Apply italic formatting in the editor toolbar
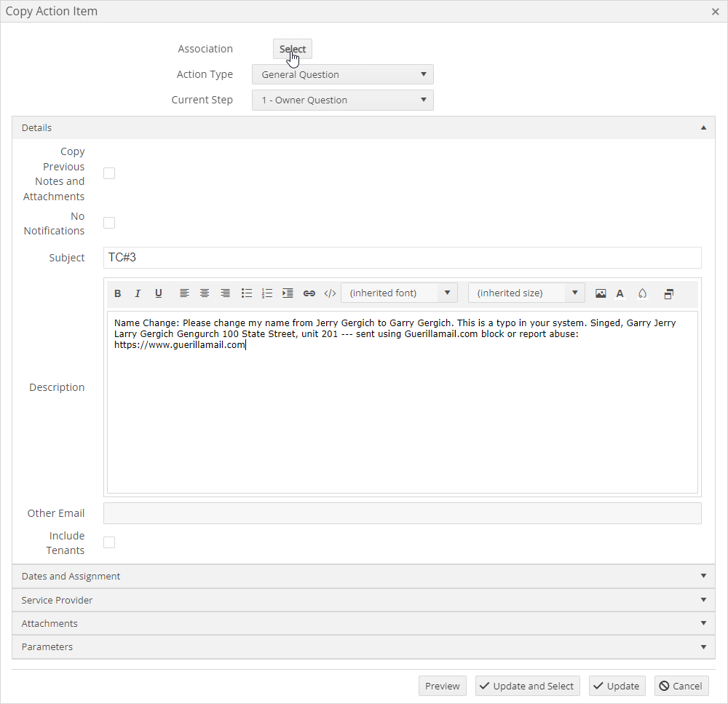 138,293
